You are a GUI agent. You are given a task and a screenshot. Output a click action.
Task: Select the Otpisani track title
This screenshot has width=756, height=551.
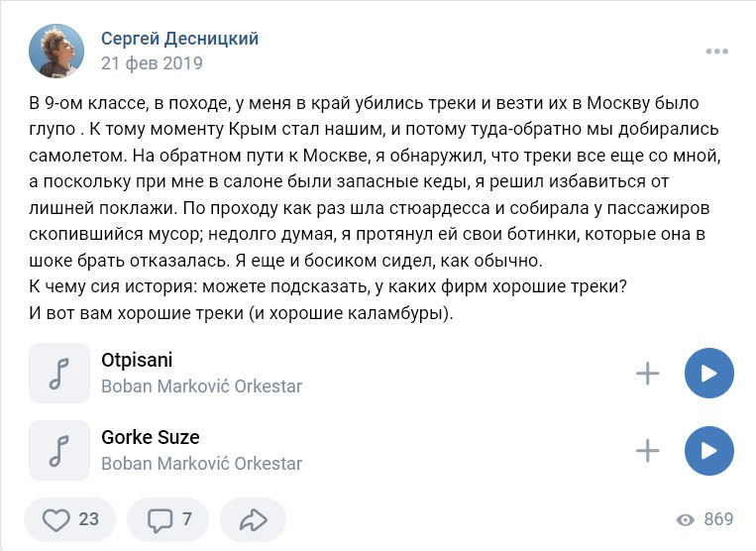click(137, 360)
